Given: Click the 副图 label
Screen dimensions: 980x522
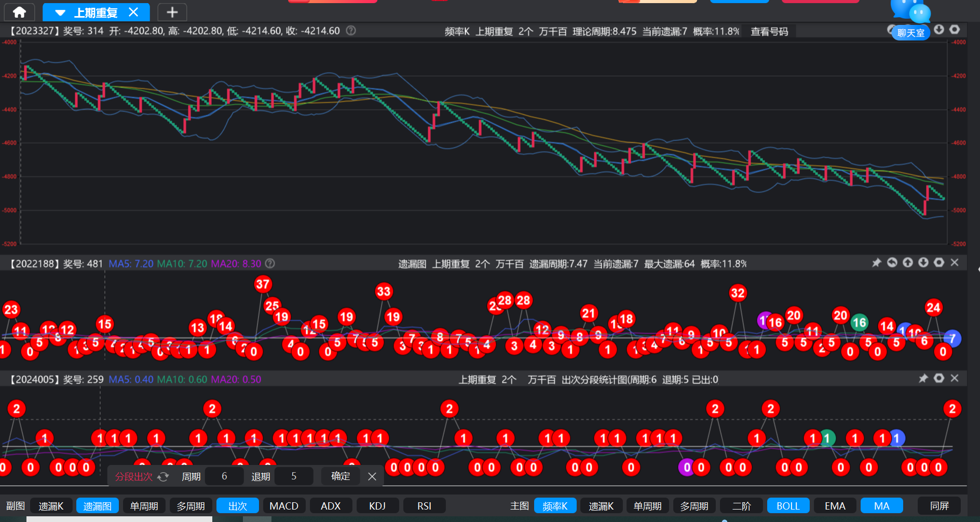Looking at the screenshot, I should (16, 506).
